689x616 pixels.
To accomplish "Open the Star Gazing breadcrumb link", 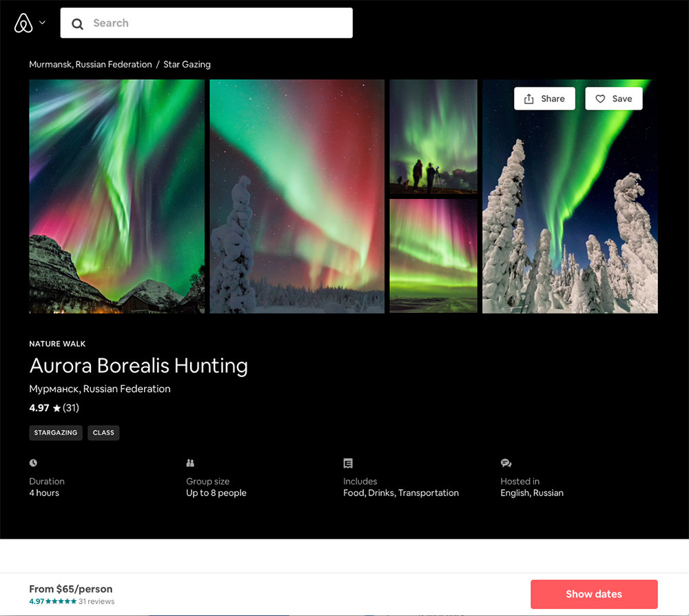I will [187, 64].
